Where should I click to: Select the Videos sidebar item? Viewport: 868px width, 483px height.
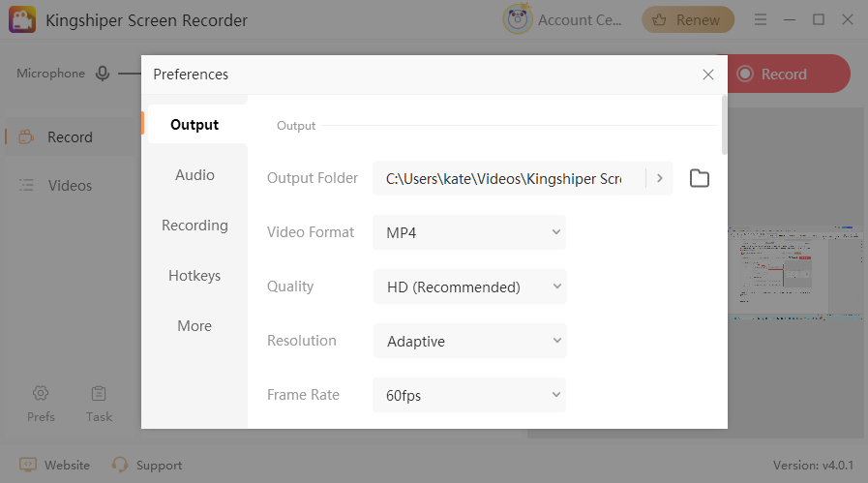(x=70, y=186)
